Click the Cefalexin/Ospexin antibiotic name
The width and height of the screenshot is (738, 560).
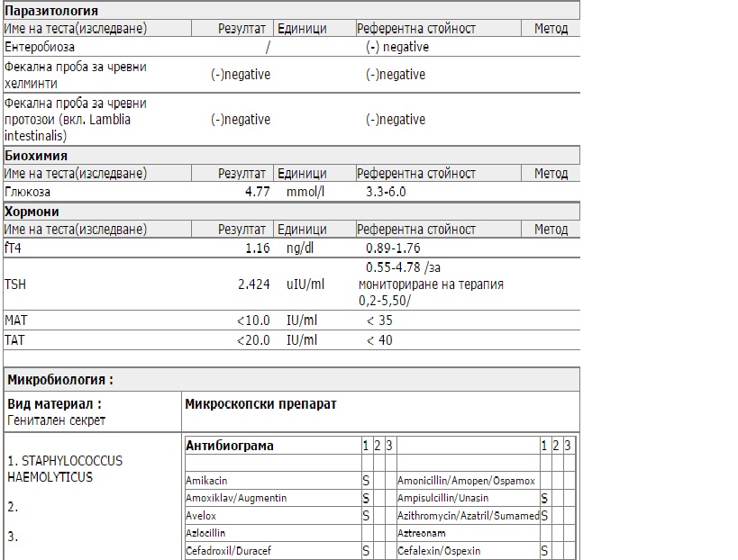(x=439, y=551)
